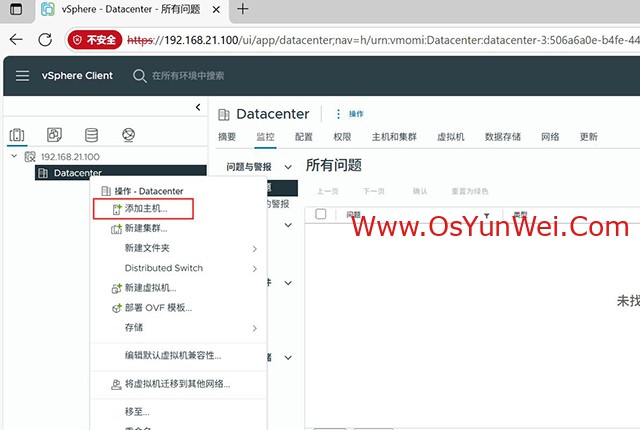
Task: Click the Datacenter icon in tree
Action: tap(43, 173)
